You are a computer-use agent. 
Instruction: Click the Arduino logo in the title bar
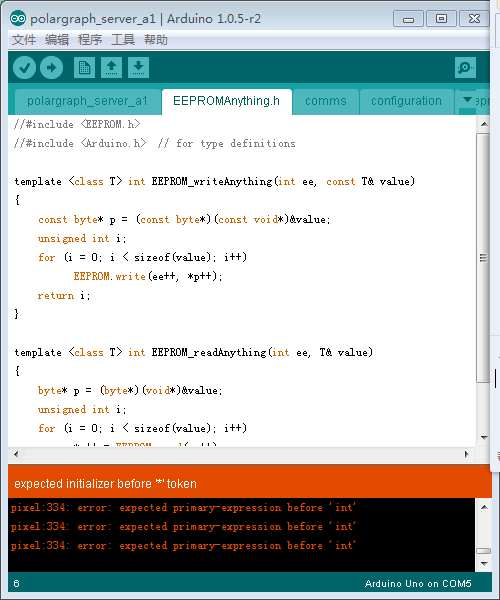[x=18, y=18]
